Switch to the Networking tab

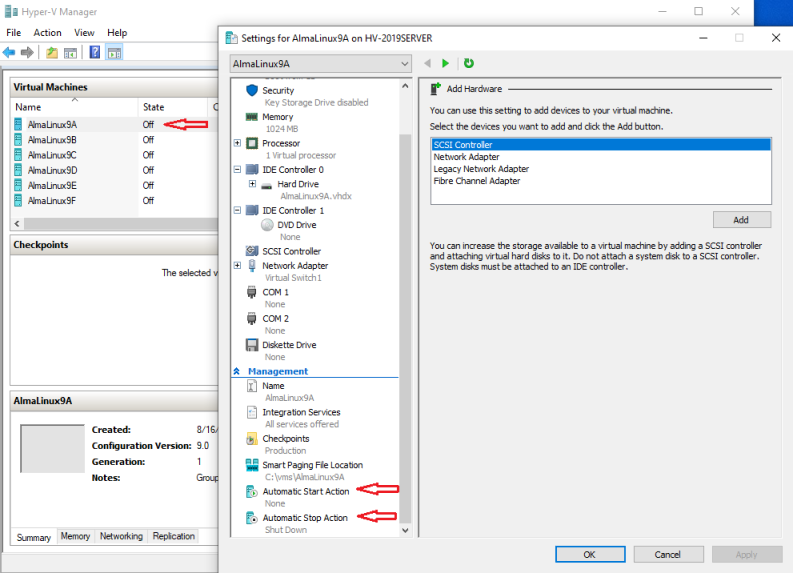[x=121, y=536]
